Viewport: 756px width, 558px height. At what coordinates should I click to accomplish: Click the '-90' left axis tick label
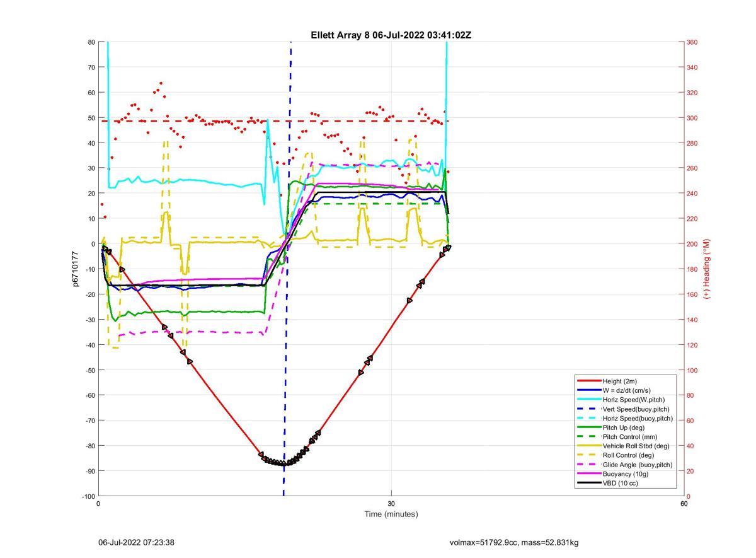click(89, 471)
